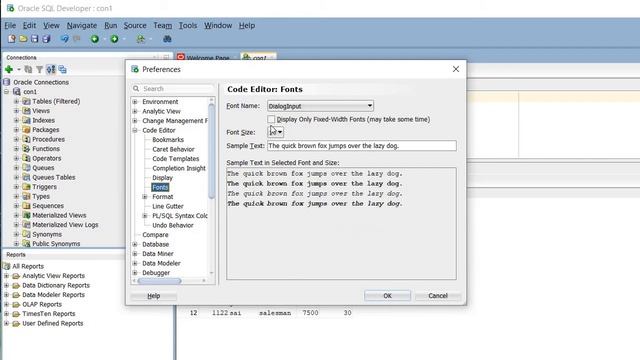
Task: Click the Filter funnel icon in Connections
Action: click(x=40, y=69)
